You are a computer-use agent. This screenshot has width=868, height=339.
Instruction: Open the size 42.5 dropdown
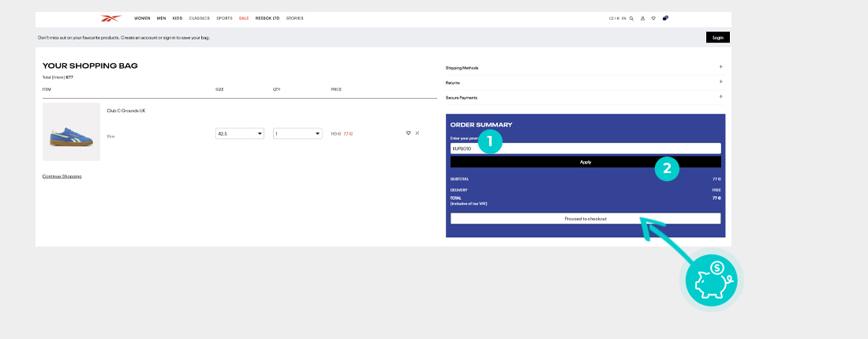[240, 134]
